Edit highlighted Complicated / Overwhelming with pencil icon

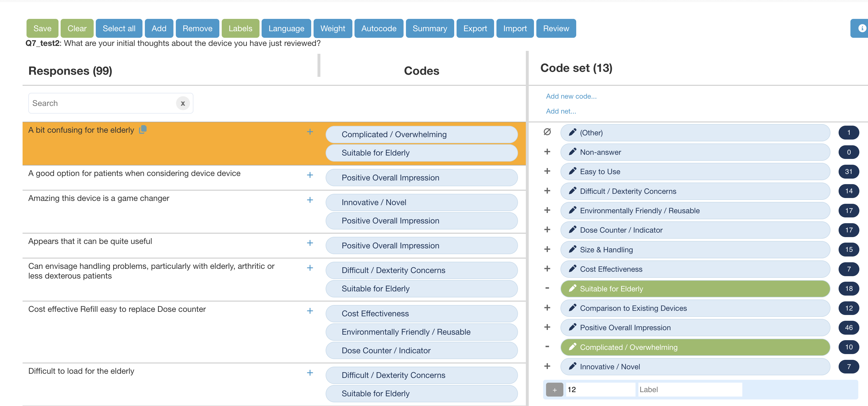coord(572,347)
